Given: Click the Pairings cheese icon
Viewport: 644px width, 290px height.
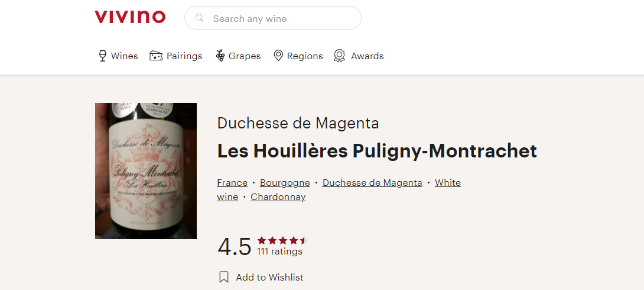Looking at the screenshot, I should (156, 56).
